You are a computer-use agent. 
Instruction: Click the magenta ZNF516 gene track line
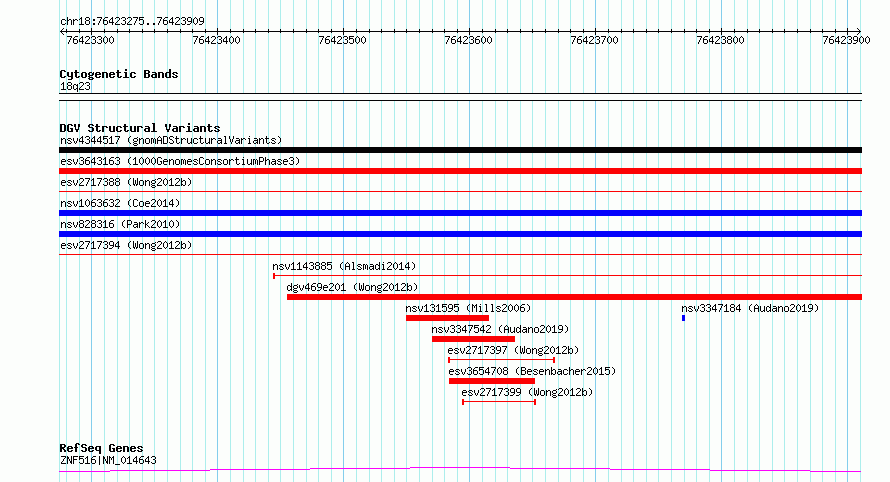coord(460,470)
